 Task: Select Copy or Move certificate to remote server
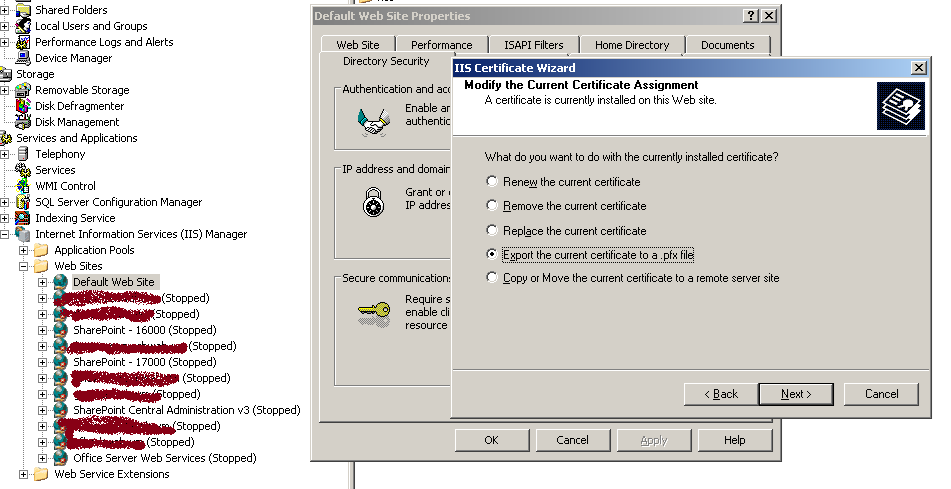[x=492, y=277]
